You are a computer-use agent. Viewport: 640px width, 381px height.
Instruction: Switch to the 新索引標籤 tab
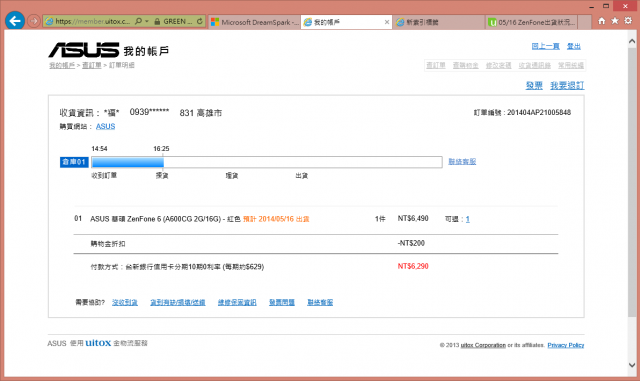point(439,22)
